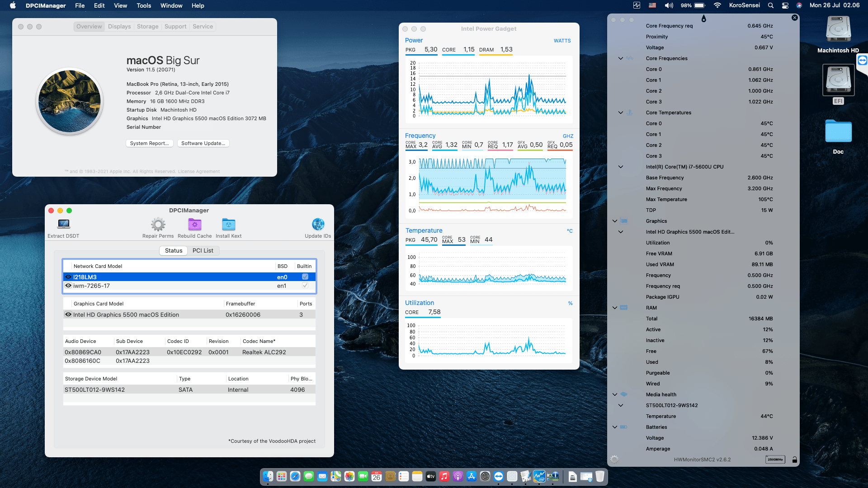
Task: Click the eye icon next to I218LM3
Action: 68,277
